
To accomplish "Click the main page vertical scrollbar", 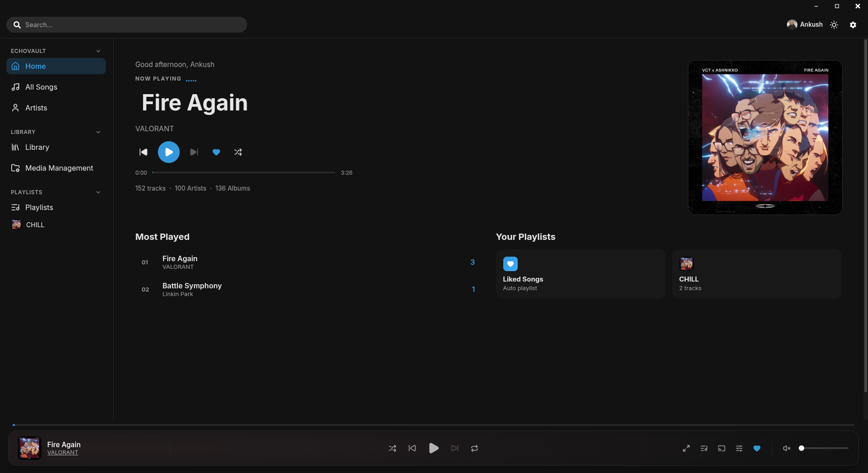I will pos(866,216).
